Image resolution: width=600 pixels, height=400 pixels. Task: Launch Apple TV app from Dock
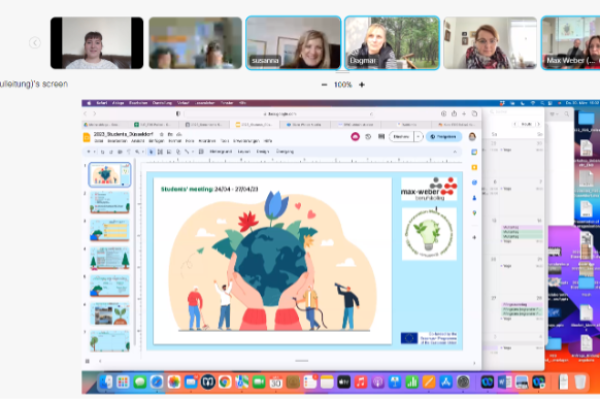[344, 381]
